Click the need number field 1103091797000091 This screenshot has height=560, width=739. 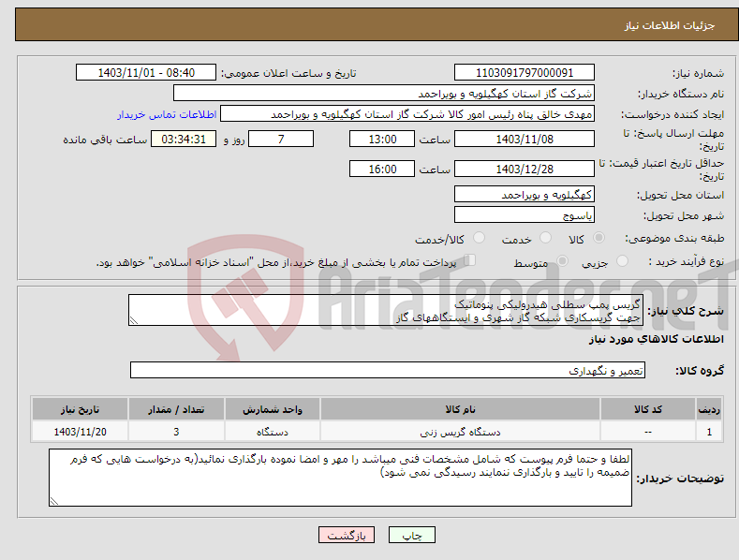click(525, 73)
